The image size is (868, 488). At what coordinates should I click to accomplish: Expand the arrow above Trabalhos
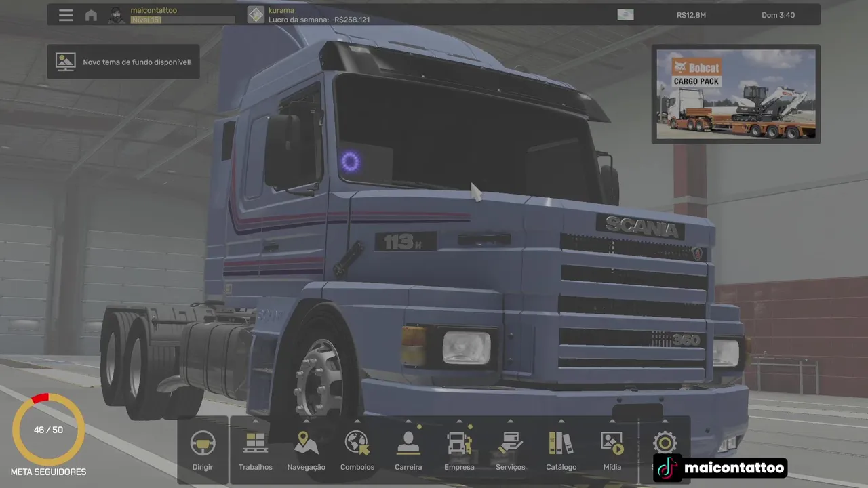(x=256, y=420)
